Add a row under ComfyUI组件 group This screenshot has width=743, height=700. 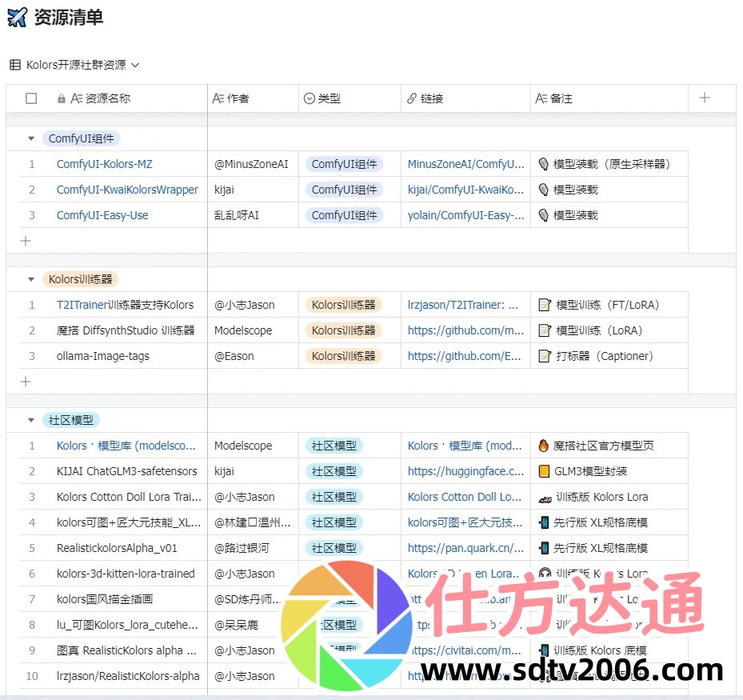(26, 241)
